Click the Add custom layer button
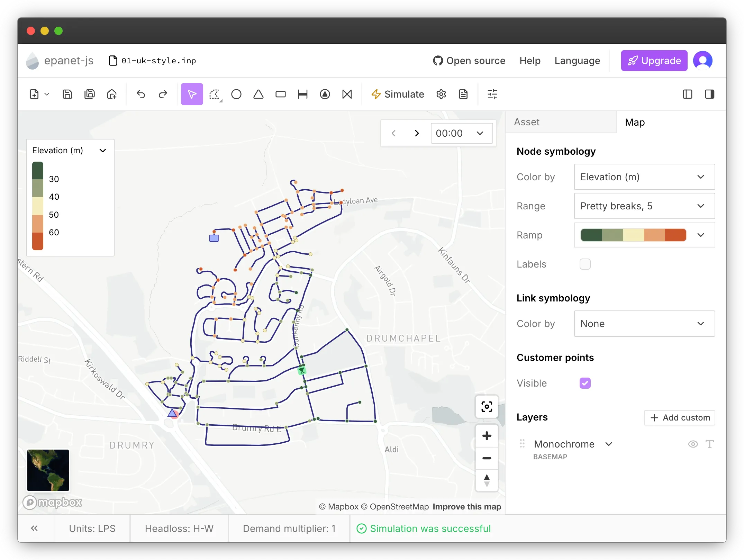744x560 pixels. point(679,418)
